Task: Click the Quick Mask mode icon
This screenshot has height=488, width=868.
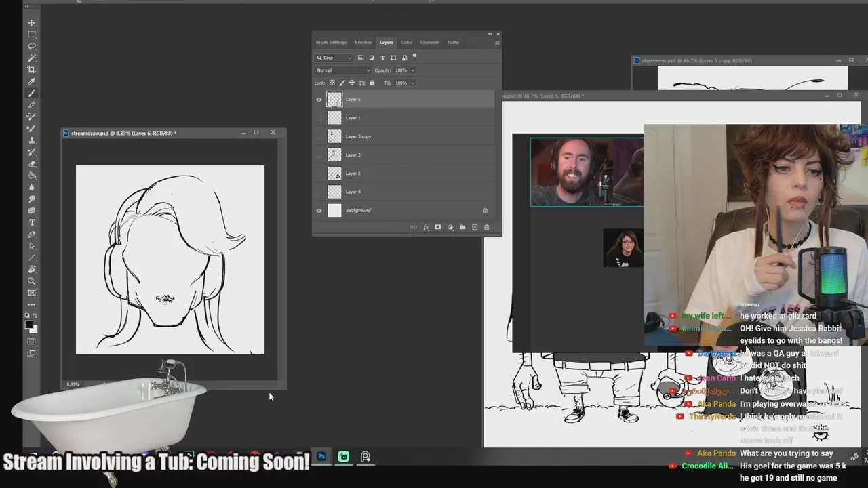Action: coord(32,342)
